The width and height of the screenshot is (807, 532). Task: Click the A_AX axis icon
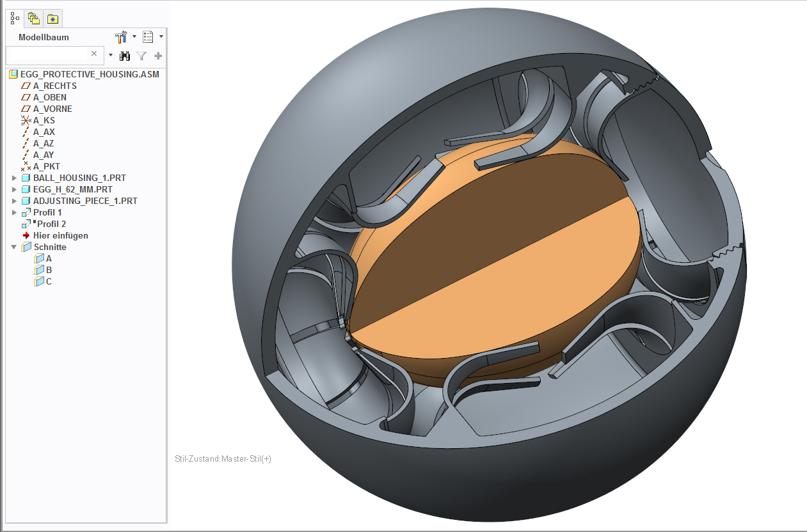pos(26,132)
